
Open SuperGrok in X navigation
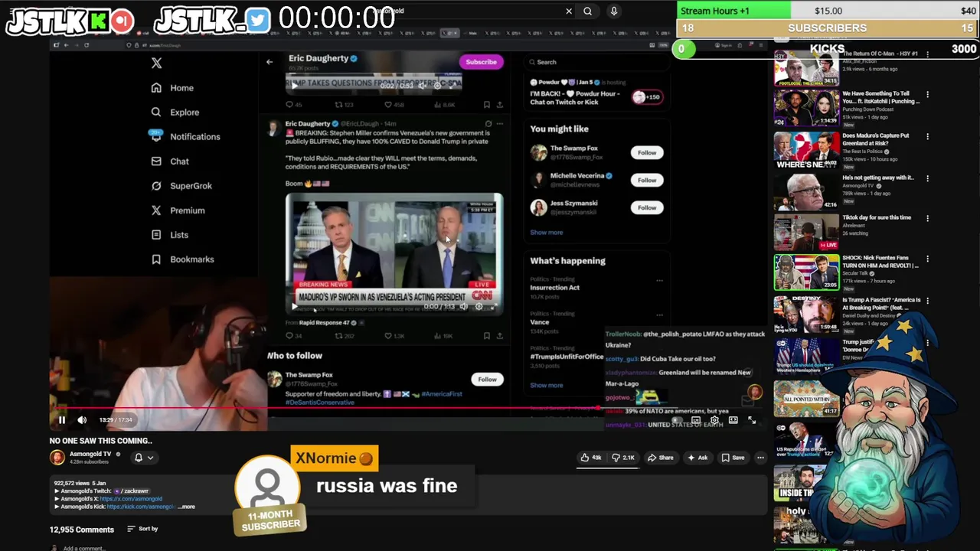pos(181,186)
